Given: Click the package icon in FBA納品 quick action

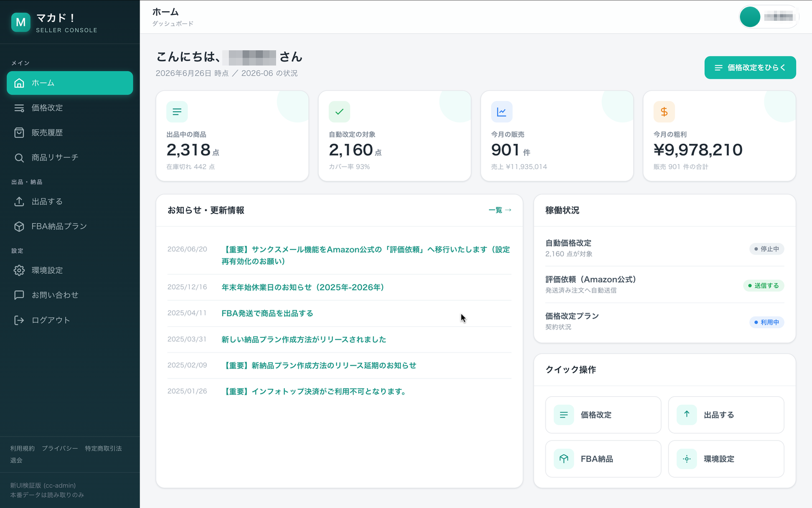Looking at the screenshot, I should (x=564, y=459).
